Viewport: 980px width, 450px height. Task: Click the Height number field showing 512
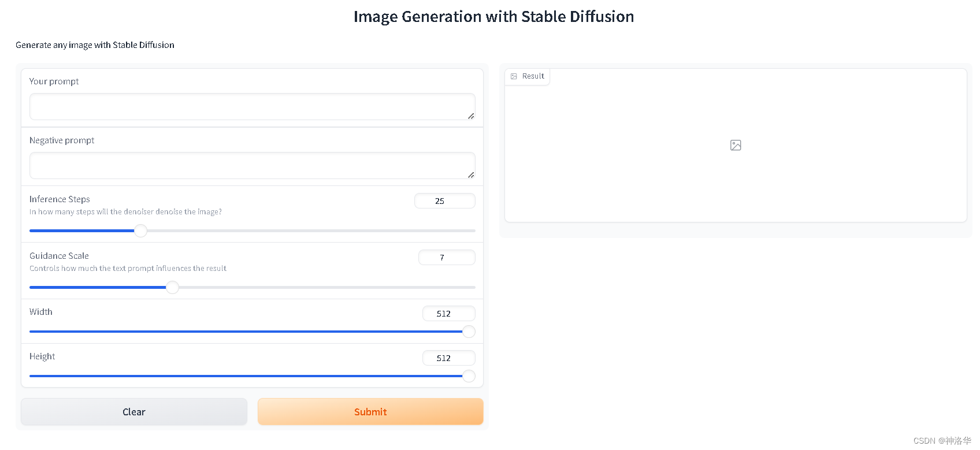click(x=448, y=358)
